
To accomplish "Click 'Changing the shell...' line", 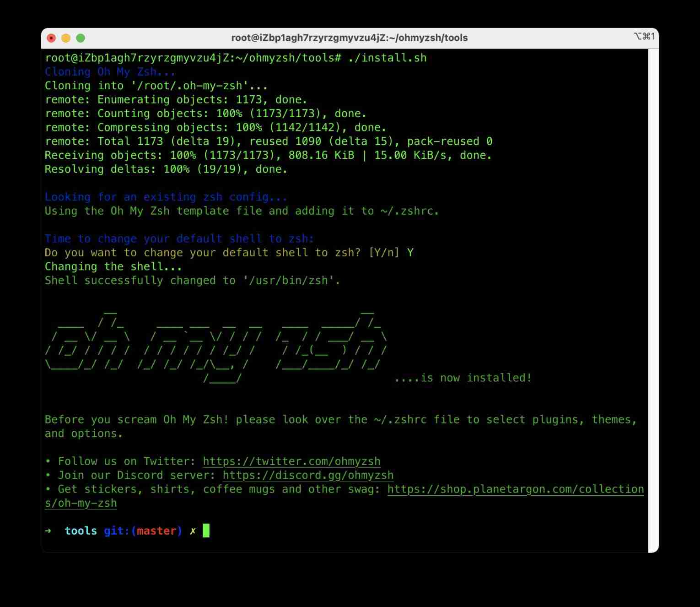I will (x=113, y=266).
